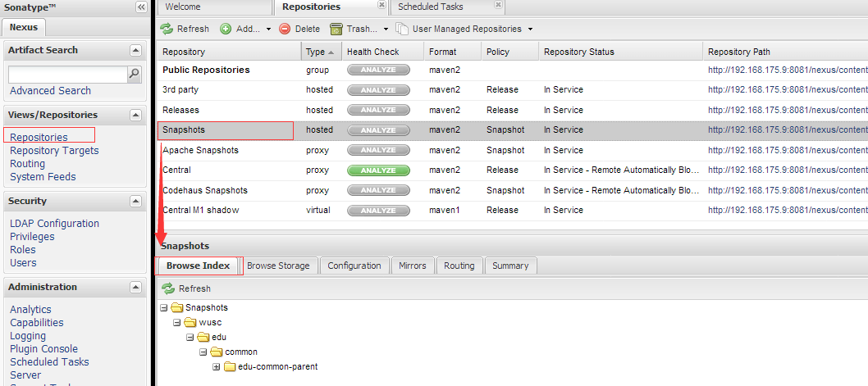Open the Configuration tab
This screenshot has height=386, width=868.
[x=354, y=266]
